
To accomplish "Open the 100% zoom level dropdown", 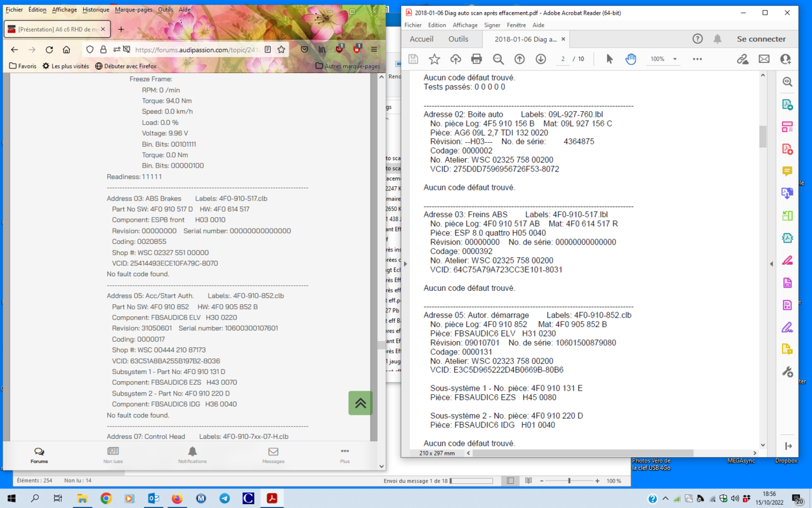I will 663,59.
